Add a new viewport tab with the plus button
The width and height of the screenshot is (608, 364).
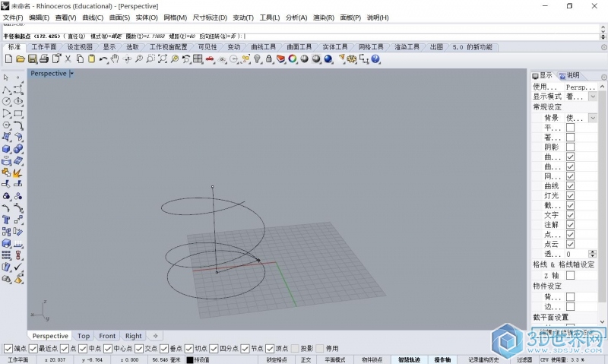(156, 336)
